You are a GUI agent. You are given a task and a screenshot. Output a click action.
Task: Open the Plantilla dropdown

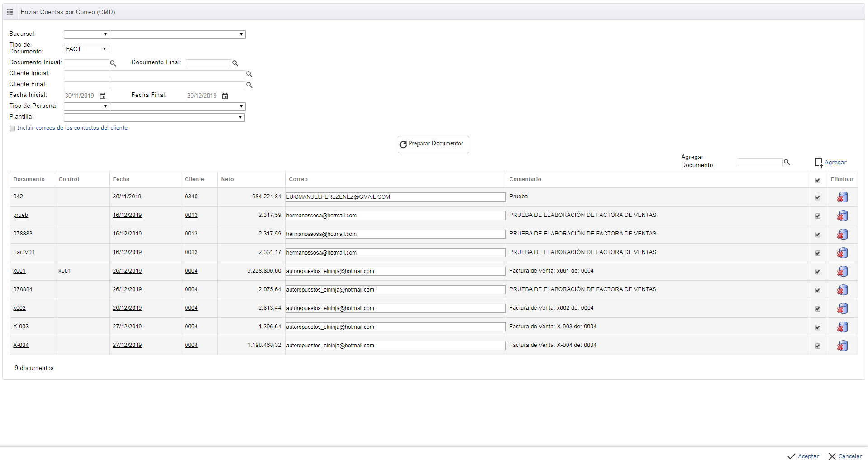154,117
